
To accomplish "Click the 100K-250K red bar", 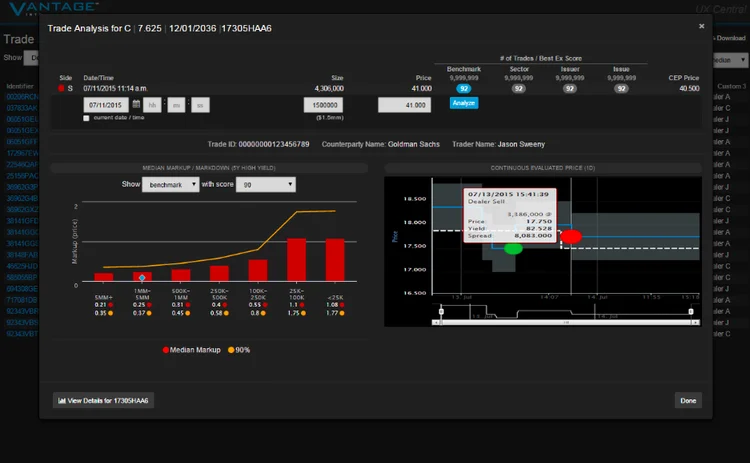I will tap(258, 271).
